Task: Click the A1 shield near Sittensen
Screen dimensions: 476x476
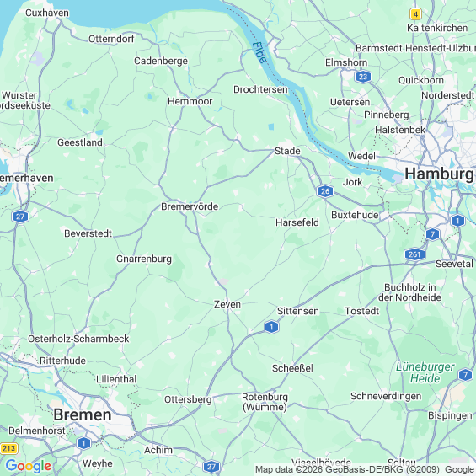Action: coord(271,327)
